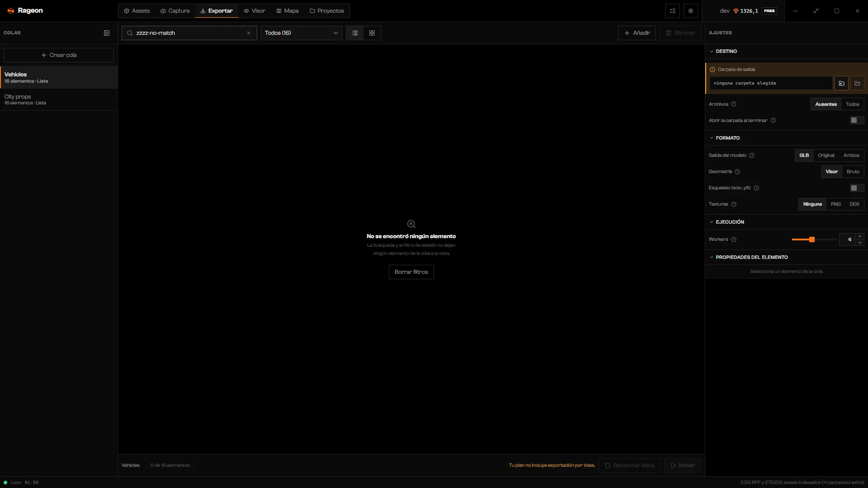Image resolution: width=868 pixels, height=488 pixels.
Task: Switch to grid view layout
Action: coord(372,33)
